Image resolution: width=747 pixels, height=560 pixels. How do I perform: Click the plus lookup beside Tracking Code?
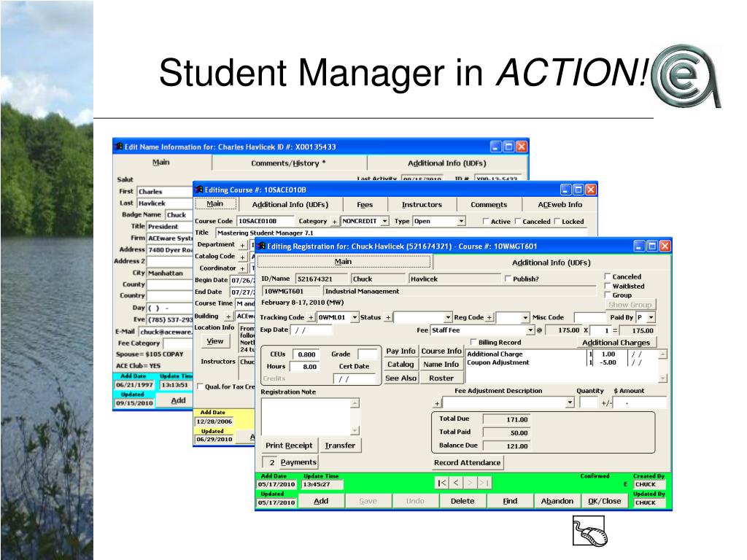tap(311, 318)
